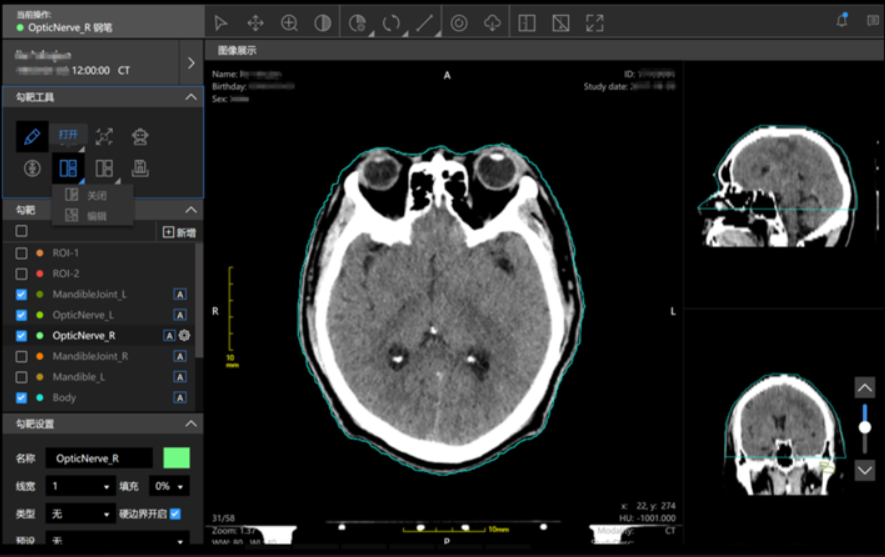Collapse the contour list panel
Screen dimensions: 885x557
tap(191, 210)
